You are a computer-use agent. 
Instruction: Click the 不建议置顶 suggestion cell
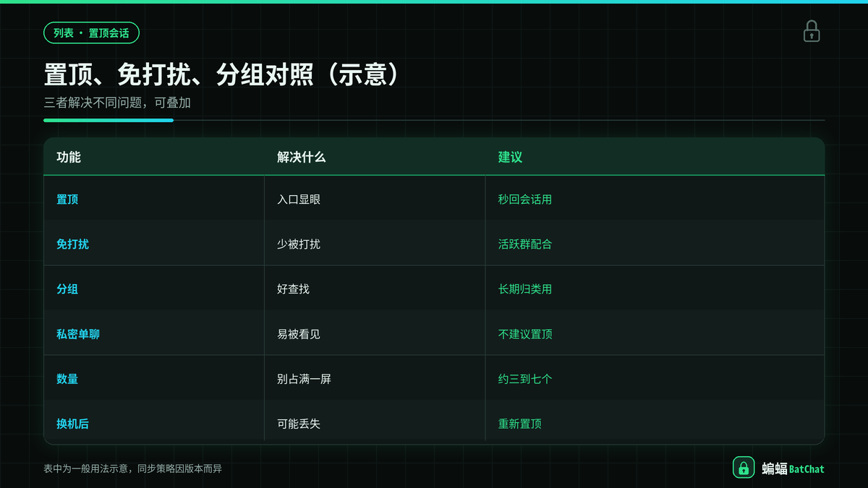pos(525,334)
